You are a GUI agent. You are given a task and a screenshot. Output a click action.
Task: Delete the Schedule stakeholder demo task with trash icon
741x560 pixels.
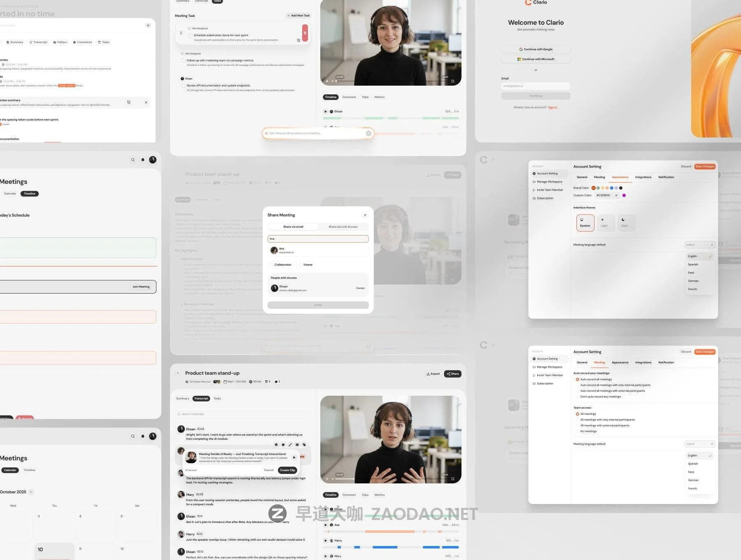pos(305,33)
